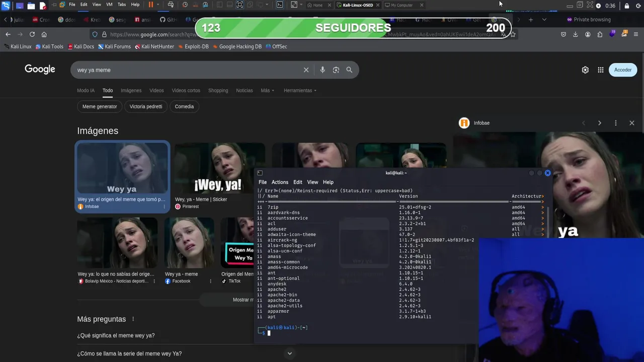The width and height of the screenshot is (644, 362).
Task: Switch to the Noticias search tab
Action: pyautogui.click(x=245, y=90)
